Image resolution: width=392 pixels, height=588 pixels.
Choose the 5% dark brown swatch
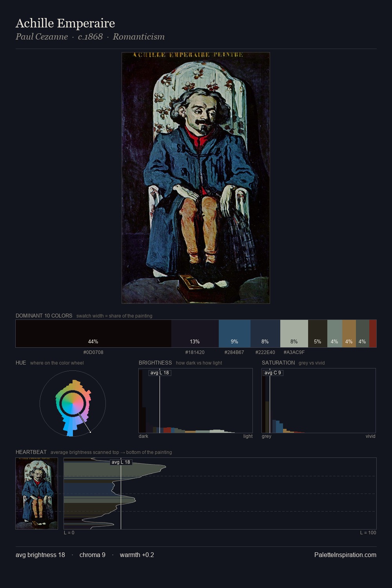pos(318,334)
